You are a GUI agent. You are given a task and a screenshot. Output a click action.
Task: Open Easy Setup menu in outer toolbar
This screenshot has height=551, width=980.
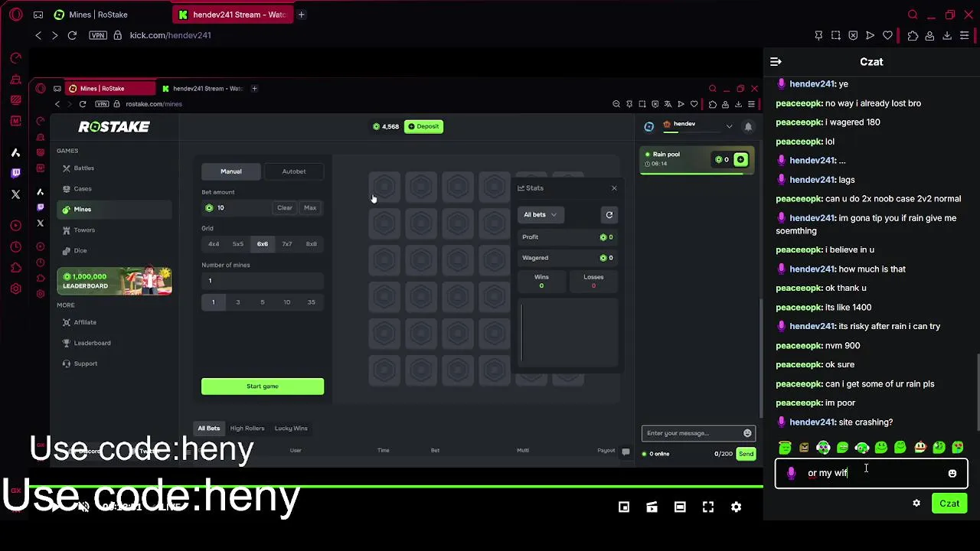pyautogui.click(x=964, y=35)
